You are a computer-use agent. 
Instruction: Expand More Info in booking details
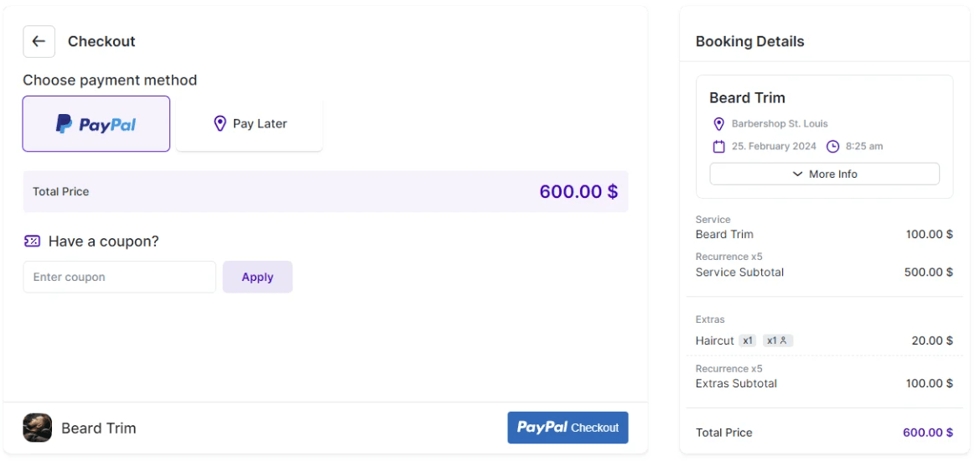(x=824, y=174)
